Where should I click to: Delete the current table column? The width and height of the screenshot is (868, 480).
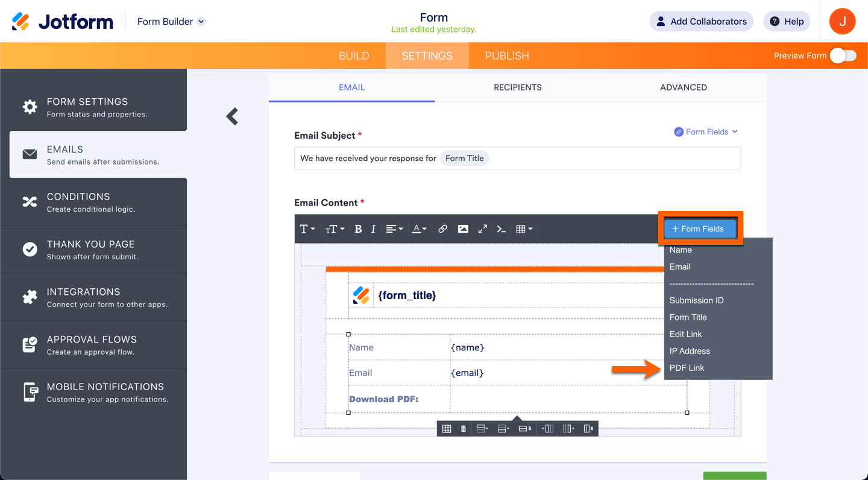pyautogui.click(x=588, y=429)
